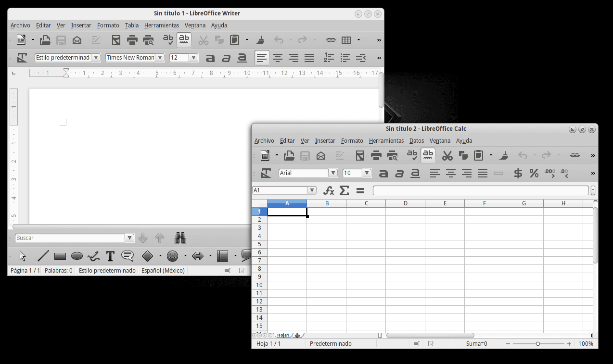This screenshot has height=364, width=613.
Task: Toggle italic in Writer formatting bar
Action: pos(226,58)
